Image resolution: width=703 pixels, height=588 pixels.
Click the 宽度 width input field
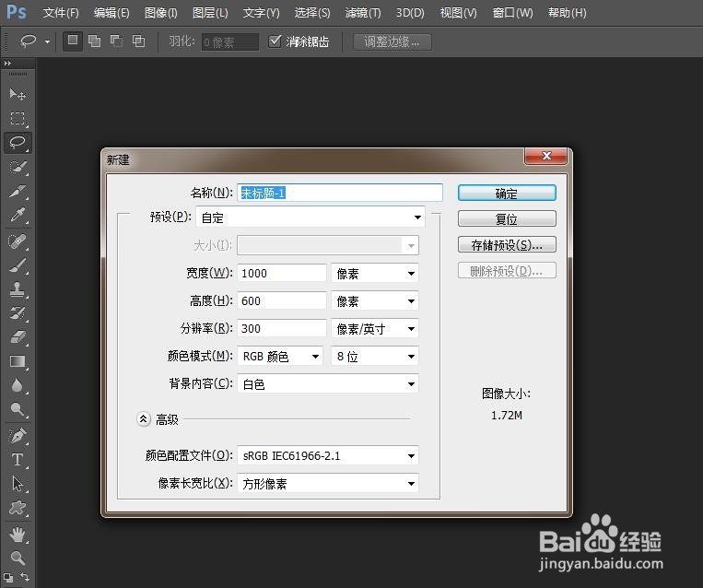coord(282,273)
